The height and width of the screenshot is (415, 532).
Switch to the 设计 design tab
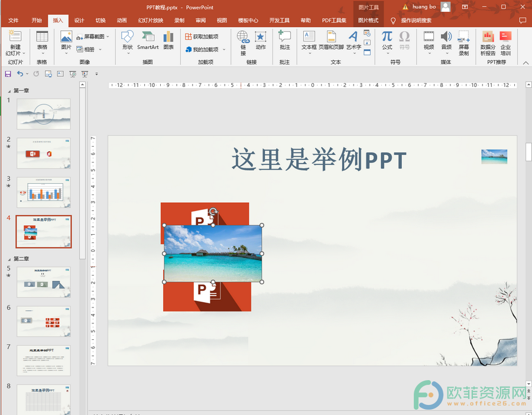pyautogui.click(x=79, y=20)
